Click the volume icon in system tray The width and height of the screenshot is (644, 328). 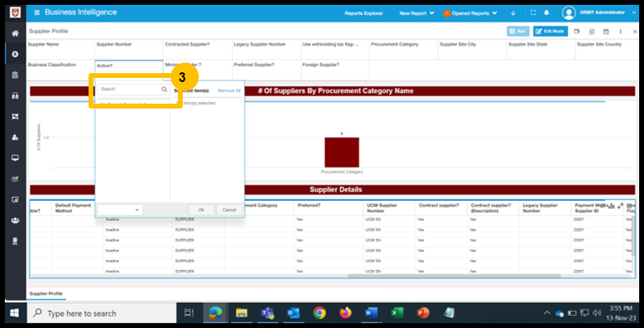(x=597, y=314)
